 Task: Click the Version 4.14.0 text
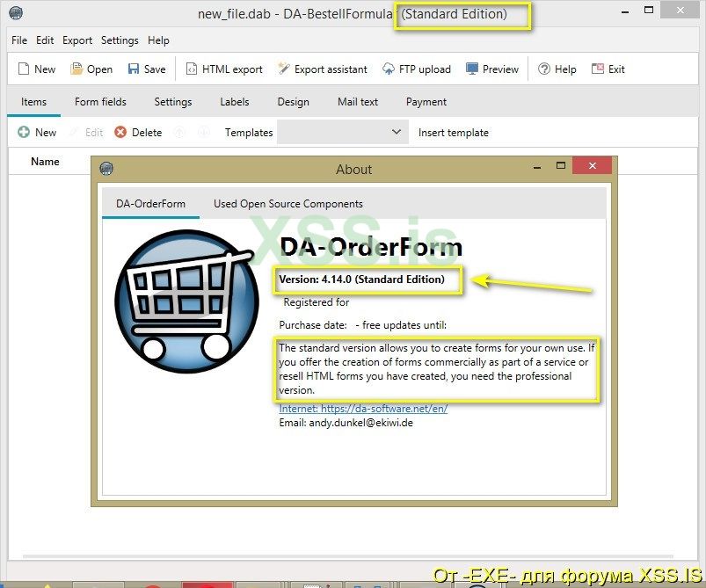tap(361, 279)
